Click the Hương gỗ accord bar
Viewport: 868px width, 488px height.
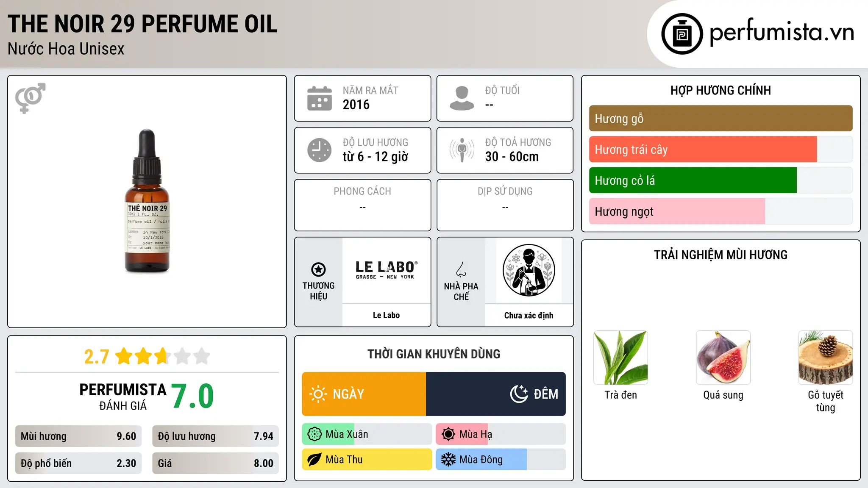click(721, 119)
